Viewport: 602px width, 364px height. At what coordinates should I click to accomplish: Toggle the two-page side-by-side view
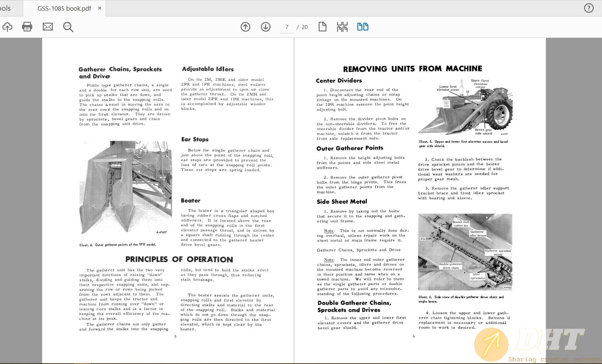[363, 27]
